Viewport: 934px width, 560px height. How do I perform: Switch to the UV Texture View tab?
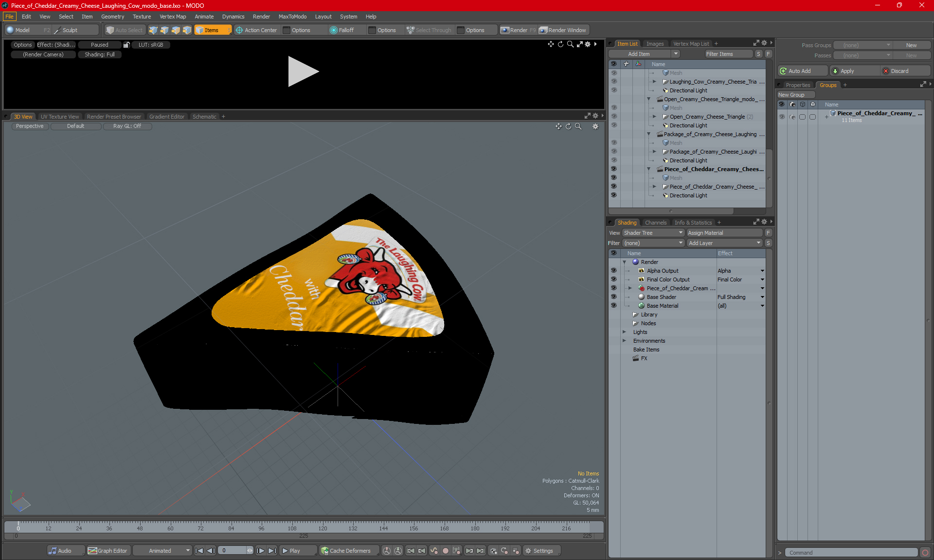tap(59, 117)
